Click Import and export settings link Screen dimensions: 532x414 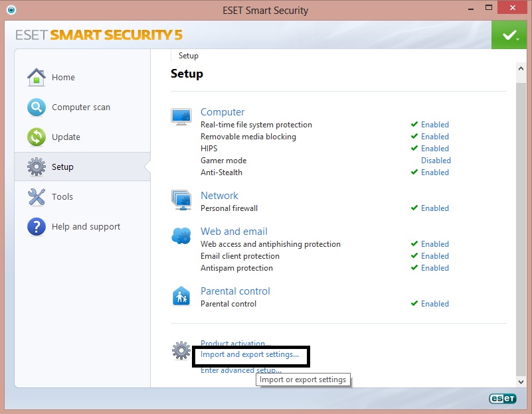pos(249,354)
